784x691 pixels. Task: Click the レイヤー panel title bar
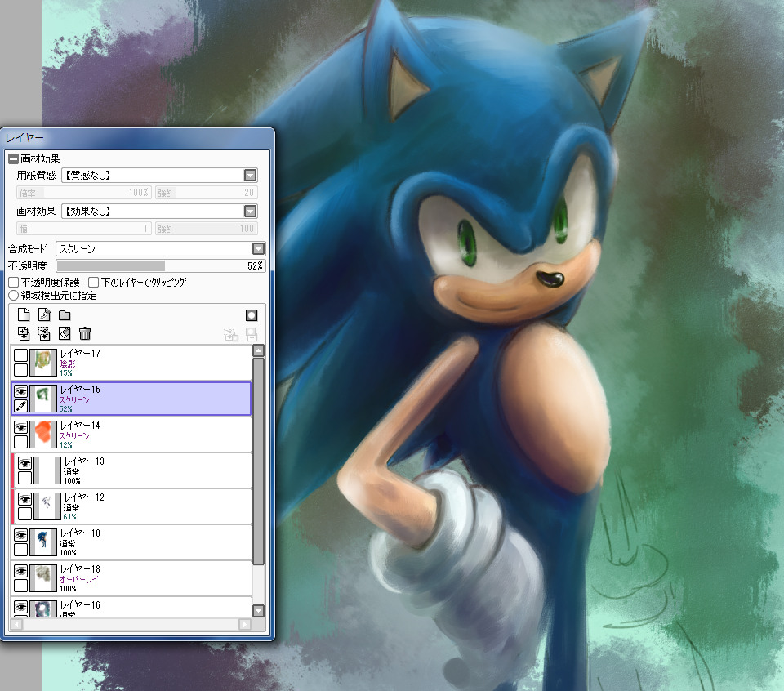coord(137,137)
